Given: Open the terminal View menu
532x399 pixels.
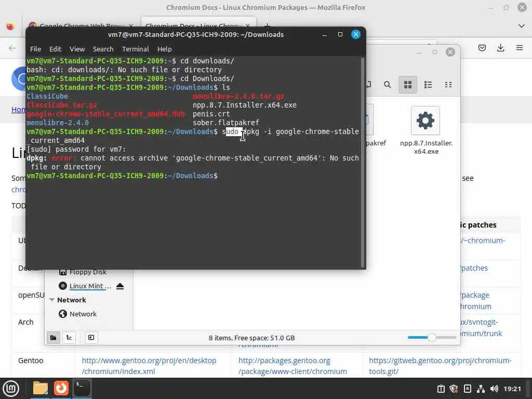Looking at the screenshot, I should (x=77, y=49).
